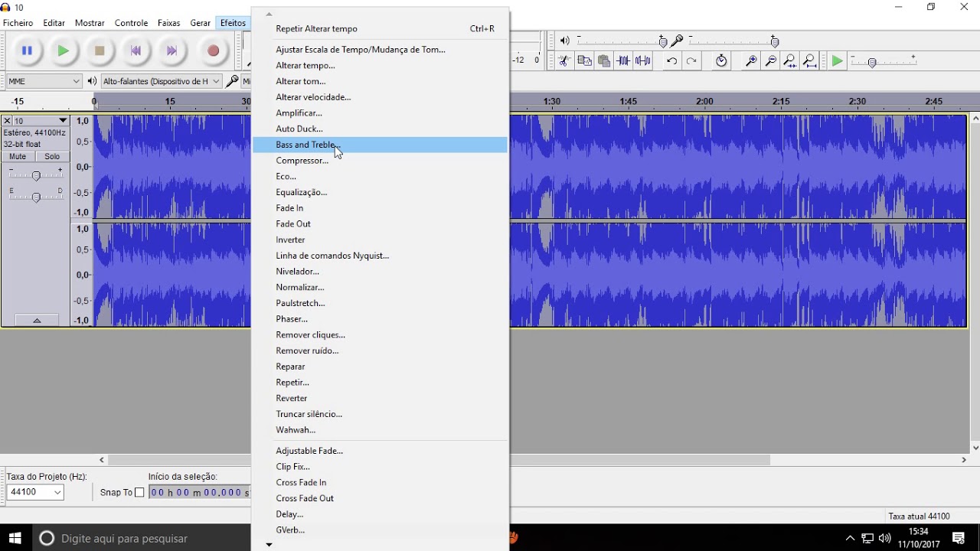
Task: Click the Undo arrow icon
Action: point(671,61)
